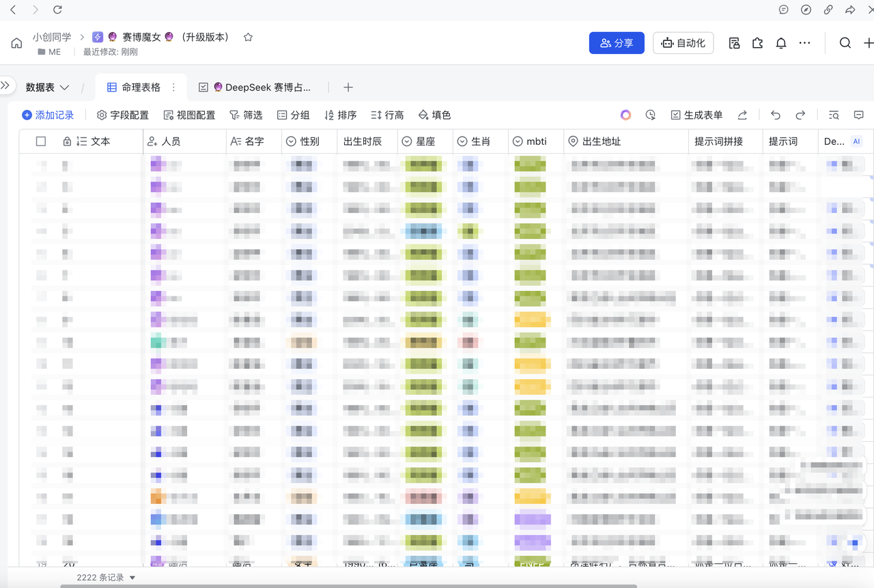Open the 排序 sort menu
This screenshot has height=588, width=874.
coord(340,115)
